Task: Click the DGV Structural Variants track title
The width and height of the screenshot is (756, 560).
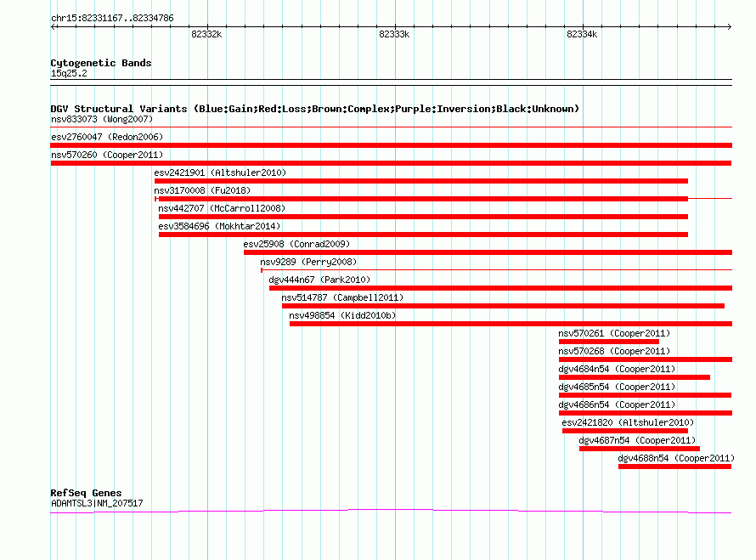Action: (314, 109)
